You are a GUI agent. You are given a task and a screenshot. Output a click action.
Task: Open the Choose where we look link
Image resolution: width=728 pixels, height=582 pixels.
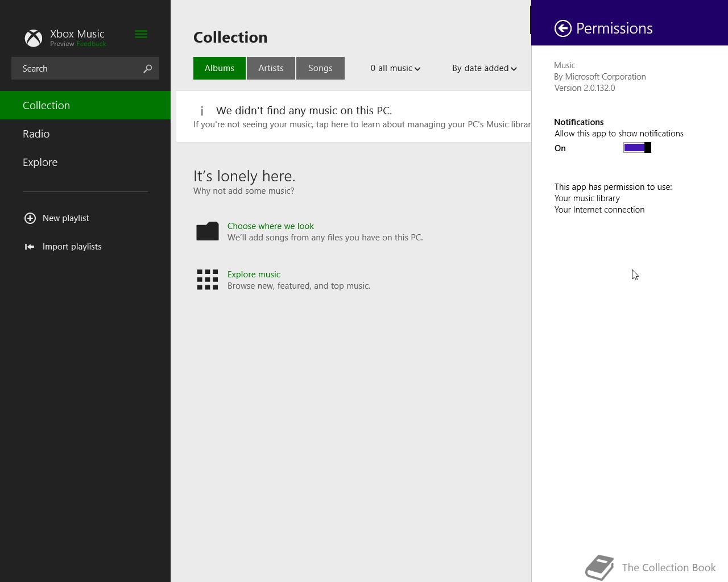(271, 226)
